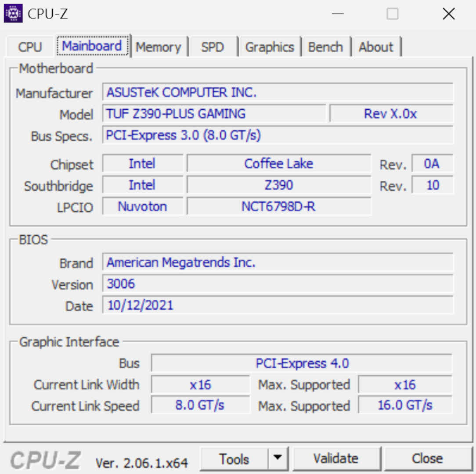Click Max. Supported speed 16.0 GT/s
Viewport: 476px width, 474px height.
coord(405,405)
